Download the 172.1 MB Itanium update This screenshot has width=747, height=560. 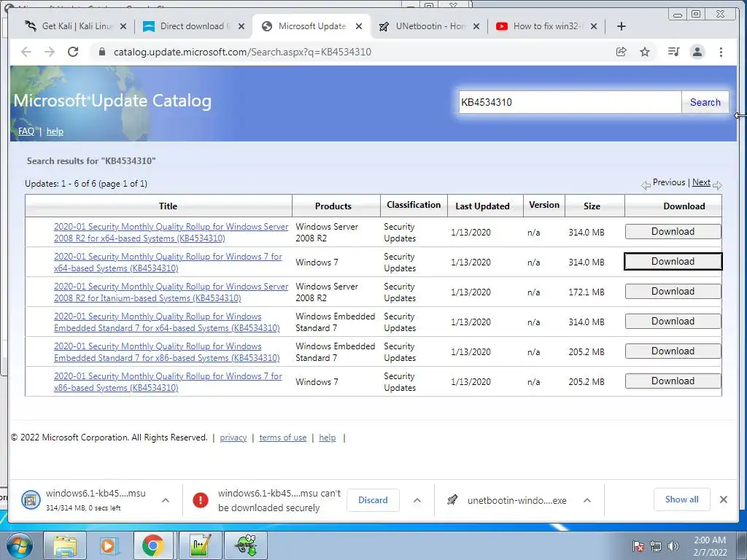click(673, 292)
